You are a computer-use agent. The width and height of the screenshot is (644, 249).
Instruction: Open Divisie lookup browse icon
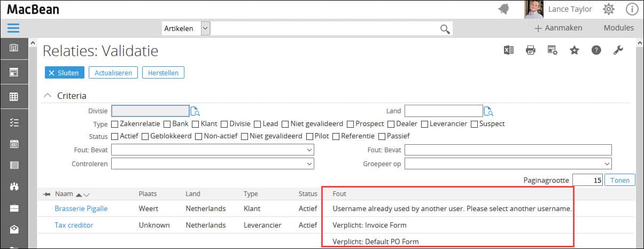pos(196,111)
